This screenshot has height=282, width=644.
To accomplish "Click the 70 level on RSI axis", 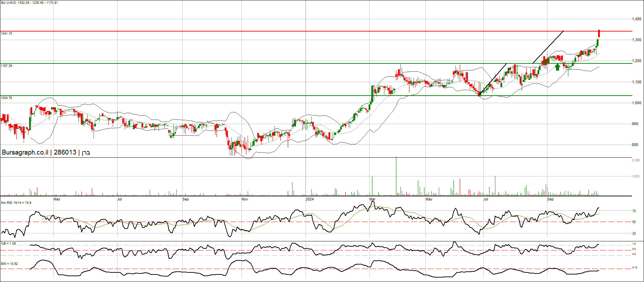I will (x=634, y=211).
